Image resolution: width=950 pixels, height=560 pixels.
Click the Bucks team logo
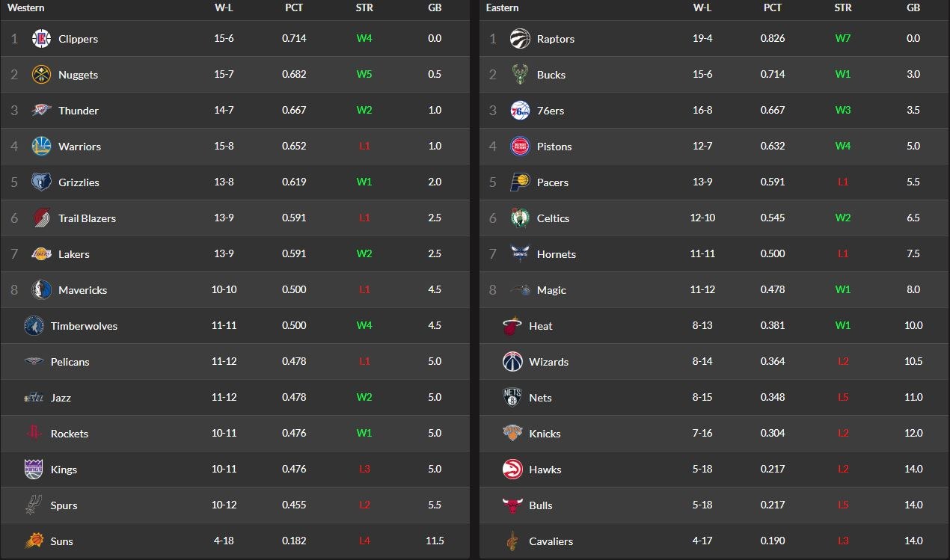click(x=520, y=75)
